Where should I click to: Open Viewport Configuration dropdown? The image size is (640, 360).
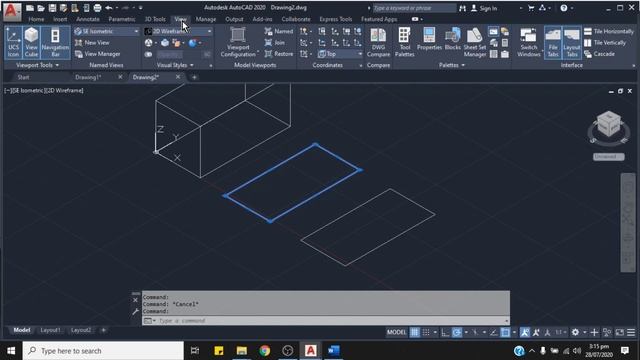(238, 42)
